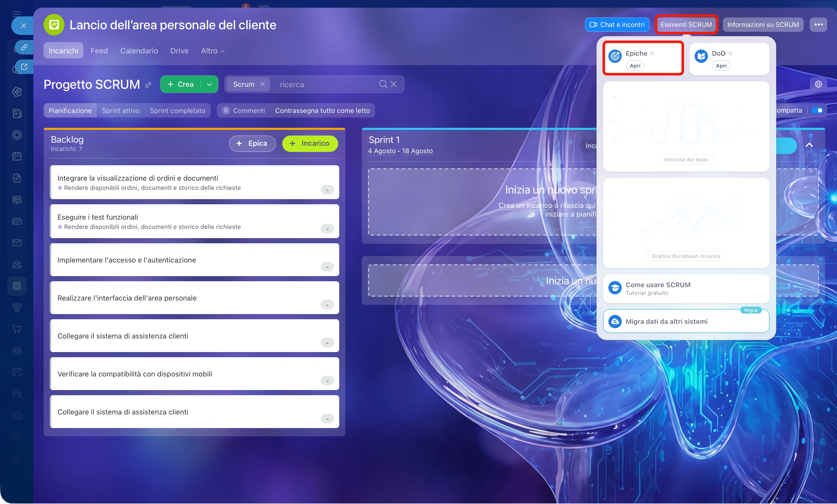Open the document icon in the left sidebar
The height and width of the screenshot is (504, 837).
[x=17, y=178]
